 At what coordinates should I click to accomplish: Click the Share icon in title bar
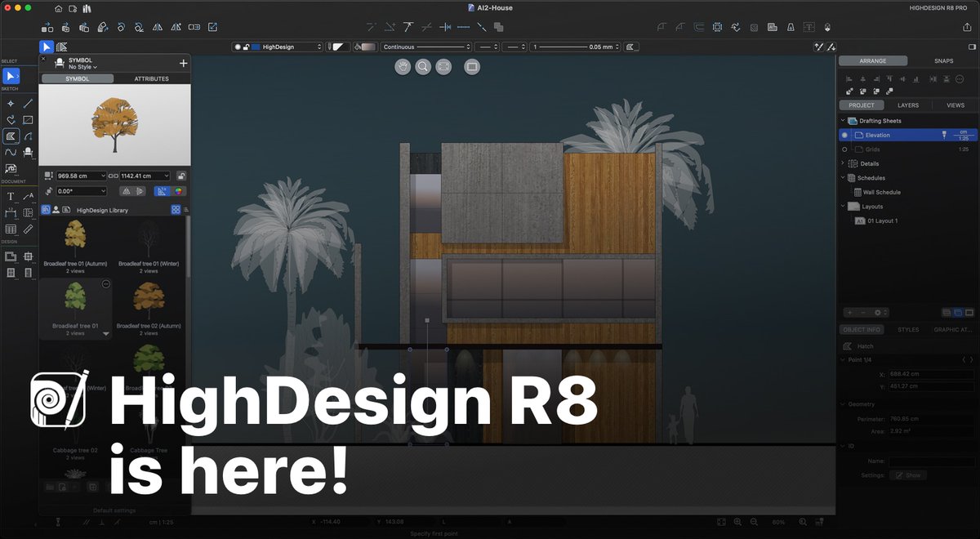coord(967,27)
